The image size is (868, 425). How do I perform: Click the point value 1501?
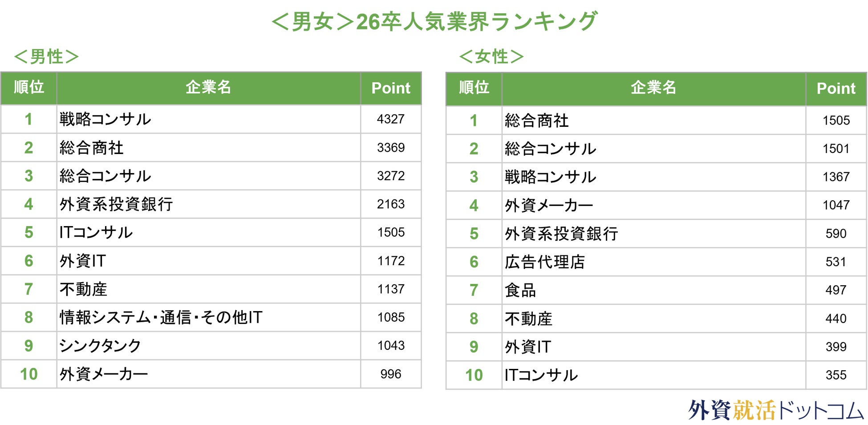pyautogui.click(x=836, y=149)
